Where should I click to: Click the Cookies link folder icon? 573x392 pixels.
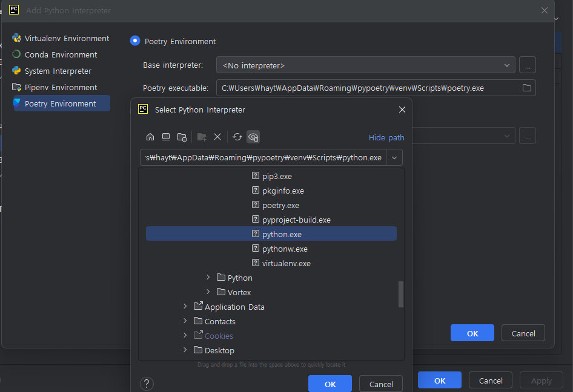198,335
